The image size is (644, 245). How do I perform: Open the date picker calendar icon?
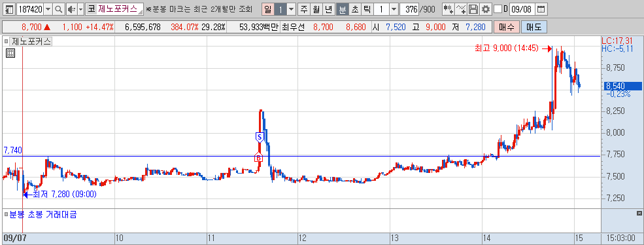click(541, 9)
